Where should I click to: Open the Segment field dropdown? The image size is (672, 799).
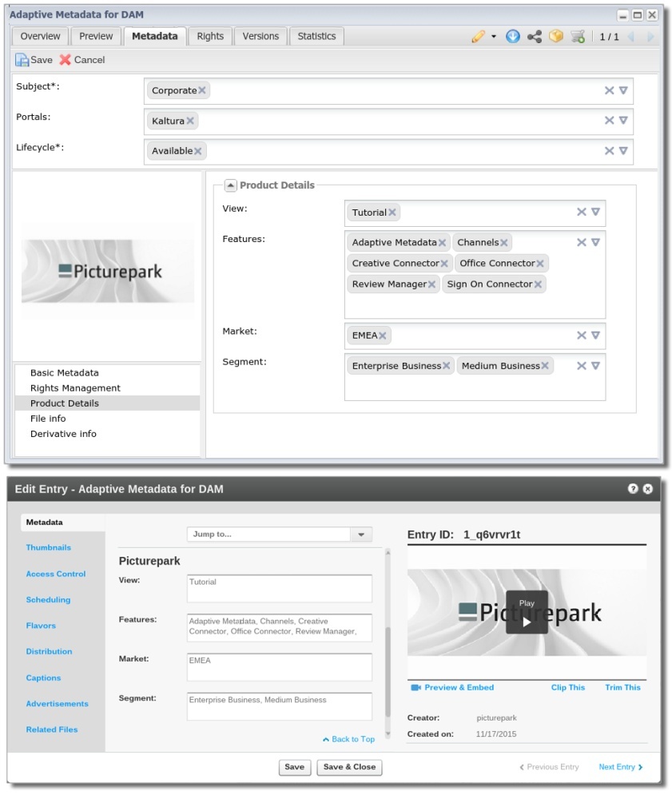pos(595,366)
